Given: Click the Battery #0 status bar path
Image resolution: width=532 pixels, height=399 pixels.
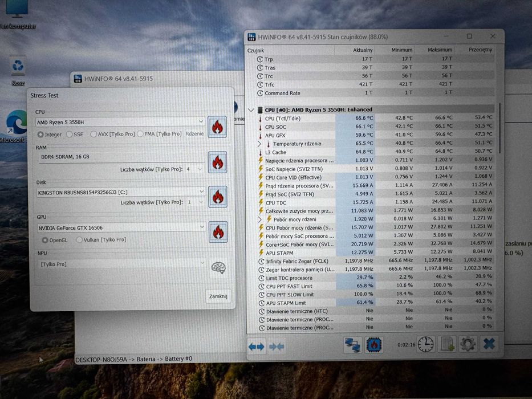Looking at the screenshot, I should pos(133,359).
